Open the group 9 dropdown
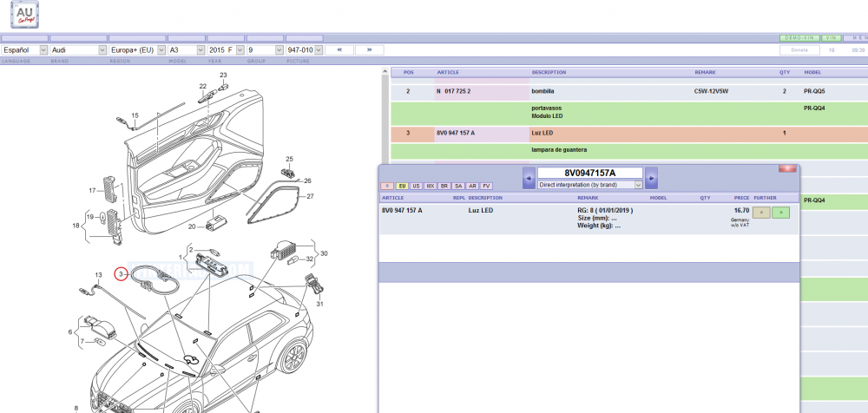 [x=265, y=49]
